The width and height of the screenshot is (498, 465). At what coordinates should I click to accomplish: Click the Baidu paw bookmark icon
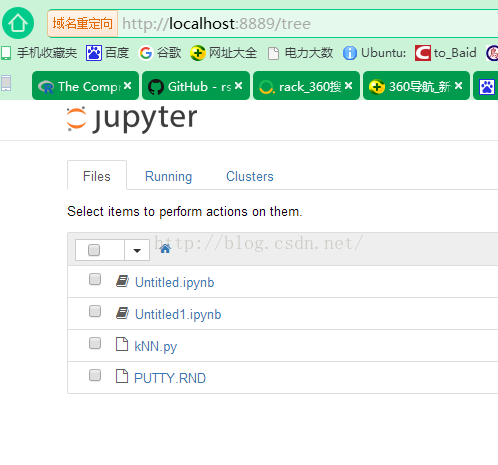tap(94, 53)
